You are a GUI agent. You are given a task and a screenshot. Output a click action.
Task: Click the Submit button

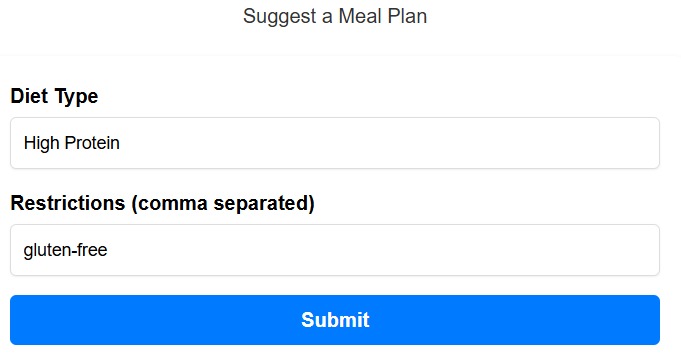pyautogui.click(x=335, y=320)
